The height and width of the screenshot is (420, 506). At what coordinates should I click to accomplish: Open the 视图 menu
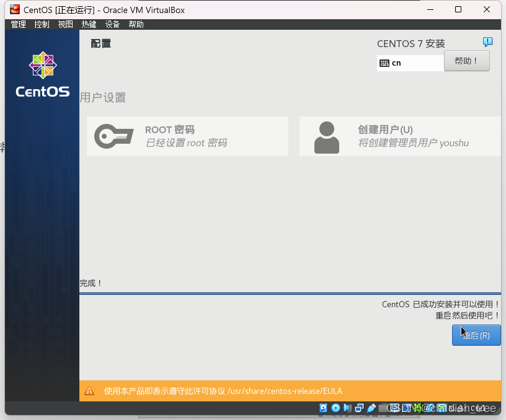click(x=66, y=25)
